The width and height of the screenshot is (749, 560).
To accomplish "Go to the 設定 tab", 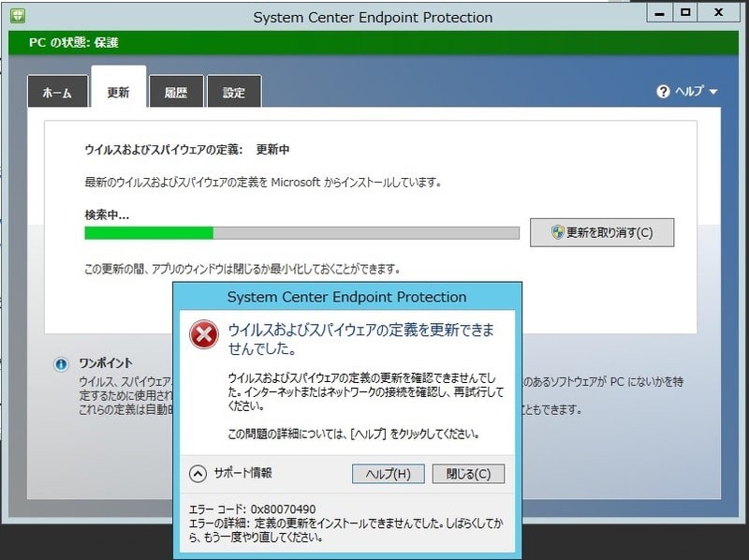I will (x=234, y=91).
